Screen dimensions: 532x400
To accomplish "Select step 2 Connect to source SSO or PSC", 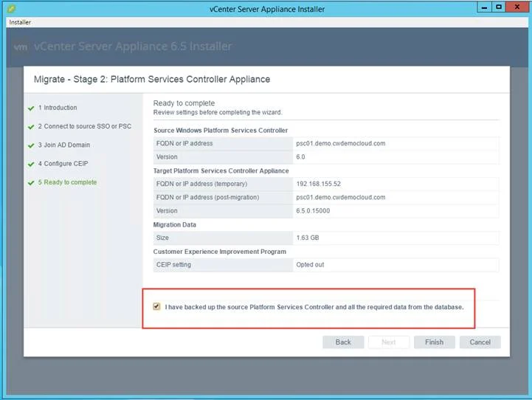I will 84,126.
